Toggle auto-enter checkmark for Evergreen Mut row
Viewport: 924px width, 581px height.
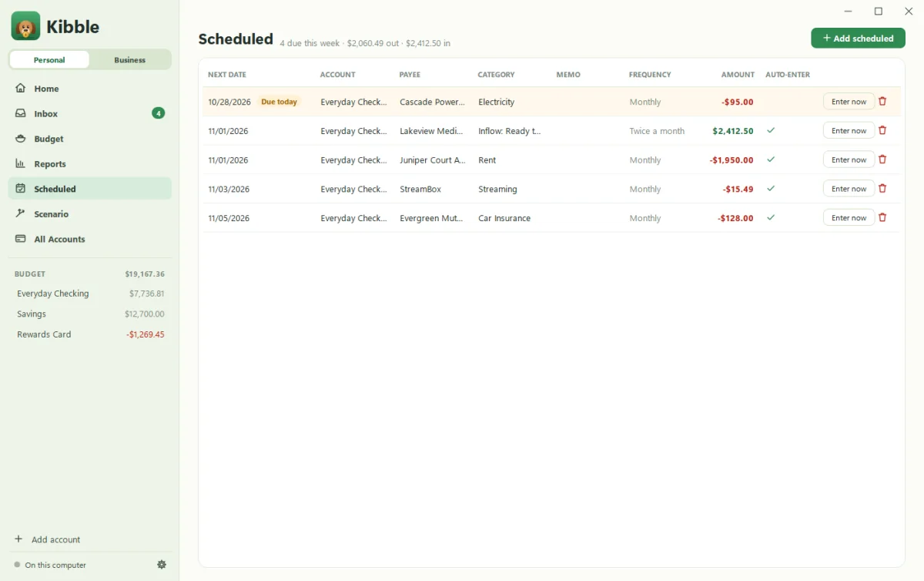pyautogui.click(x=771, y=218)
